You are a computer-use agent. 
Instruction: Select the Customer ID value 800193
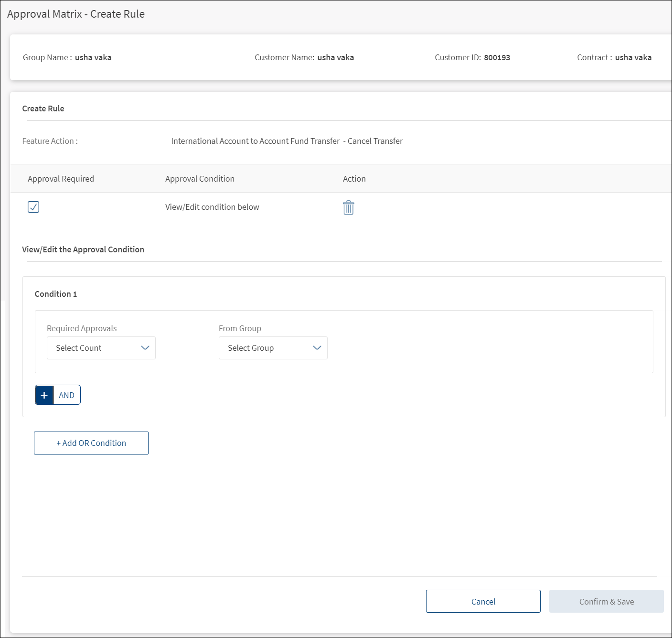tap(497, 58)
